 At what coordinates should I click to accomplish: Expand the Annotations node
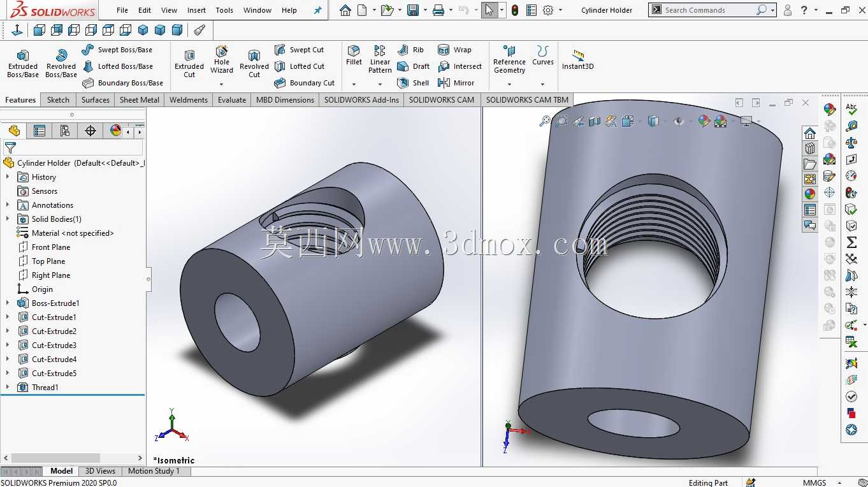pos(8,205)
